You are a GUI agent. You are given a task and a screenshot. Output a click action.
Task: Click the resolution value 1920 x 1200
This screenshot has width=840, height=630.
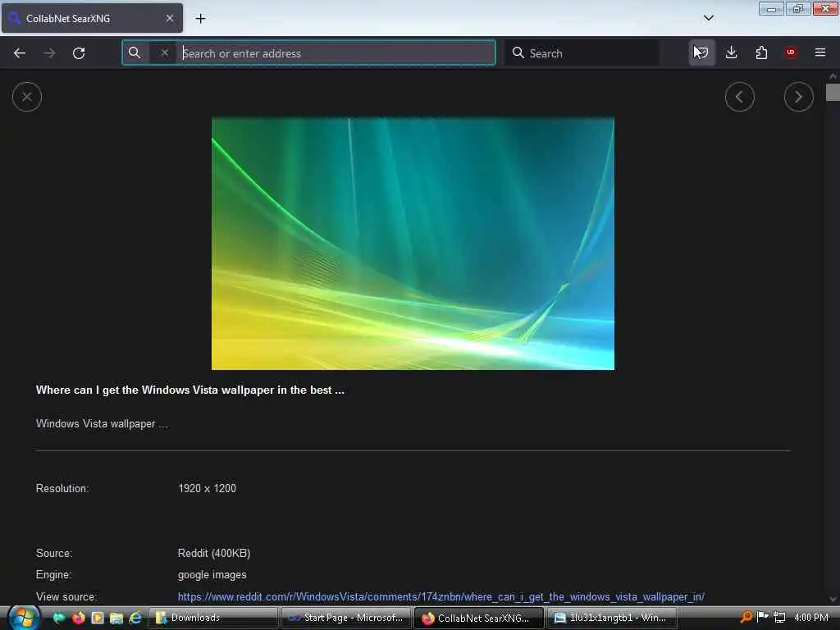point(207,488)
